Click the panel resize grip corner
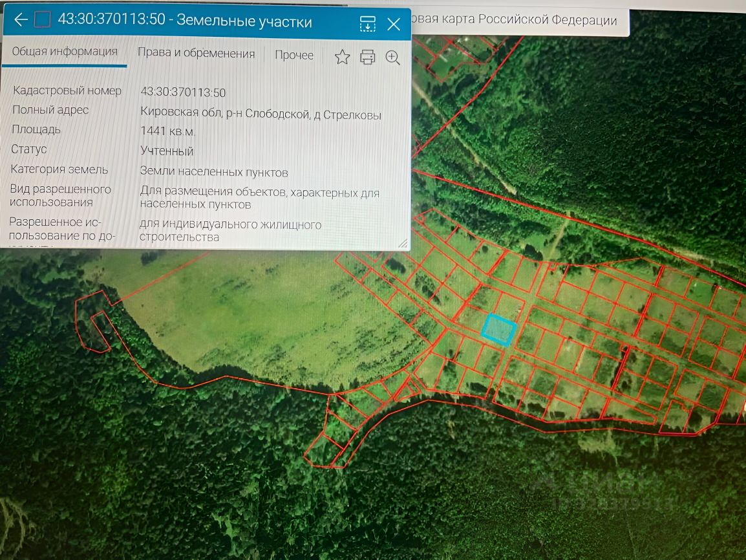 point(403,243)
